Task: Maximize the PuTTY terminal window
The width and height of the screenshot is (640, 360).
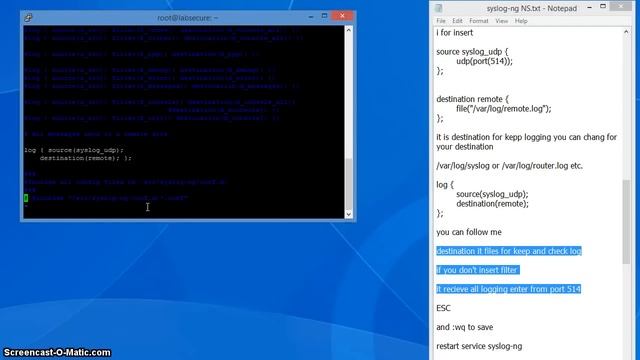Action: 324,16
